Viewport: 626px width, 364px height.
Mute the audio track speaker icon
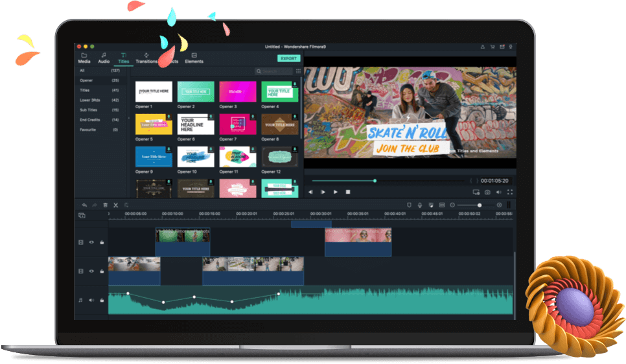(x=91, y=300)
